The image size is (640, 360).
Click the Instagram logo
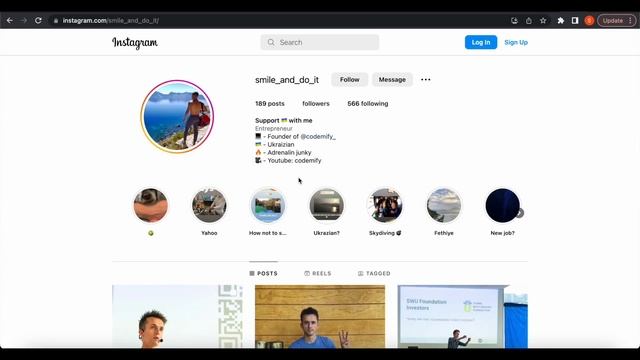(135, 42)
